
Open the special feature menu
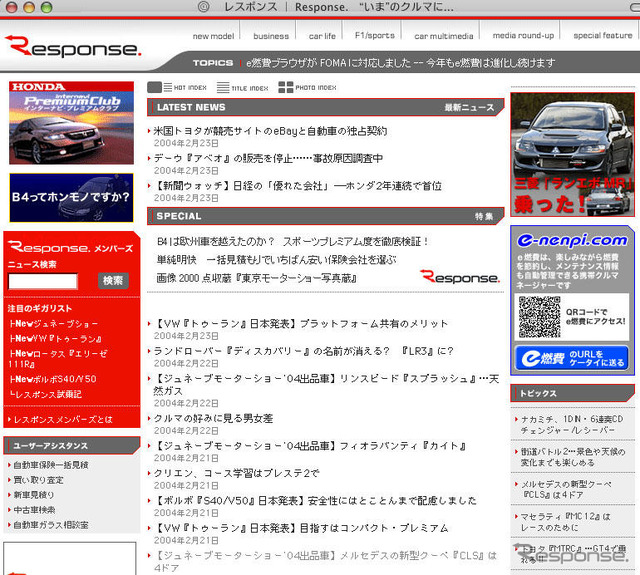tap(602, 36)
